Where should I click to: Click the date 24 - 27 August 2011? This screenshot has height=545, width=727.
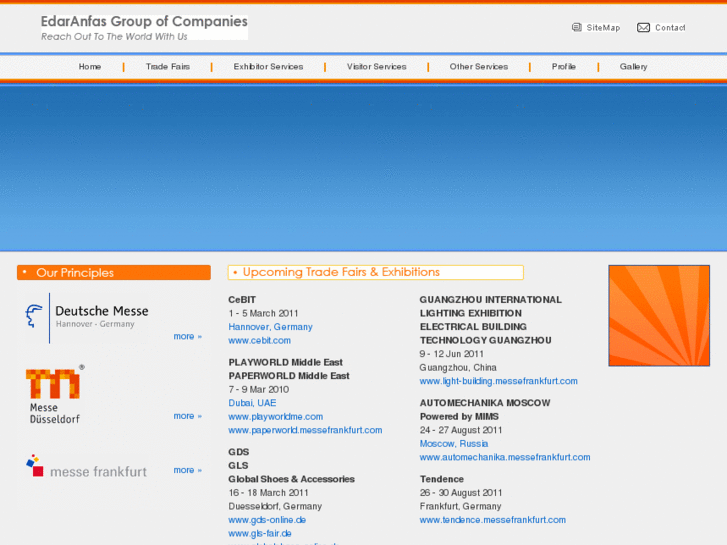tap(461, 430)
